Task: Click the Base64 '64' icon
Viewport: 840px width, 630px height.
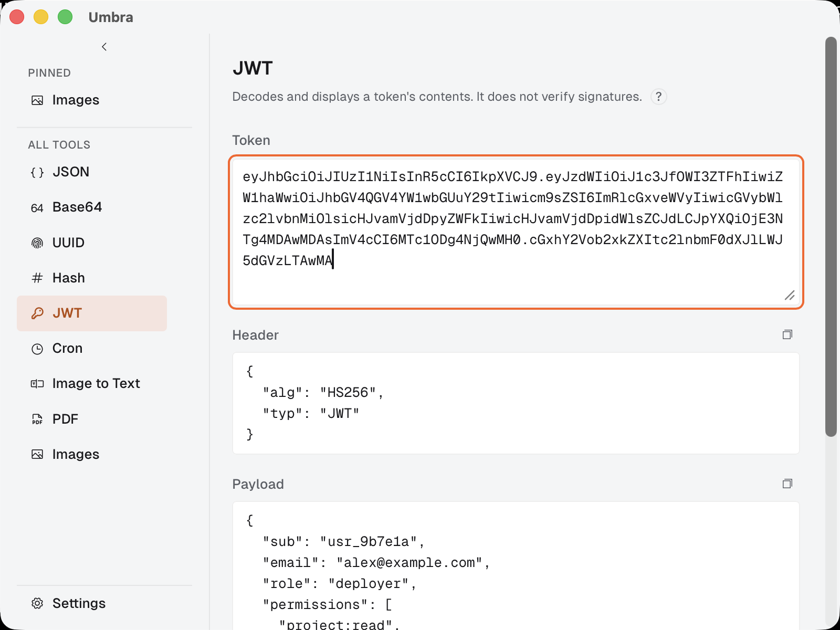Action: [37, 208]
